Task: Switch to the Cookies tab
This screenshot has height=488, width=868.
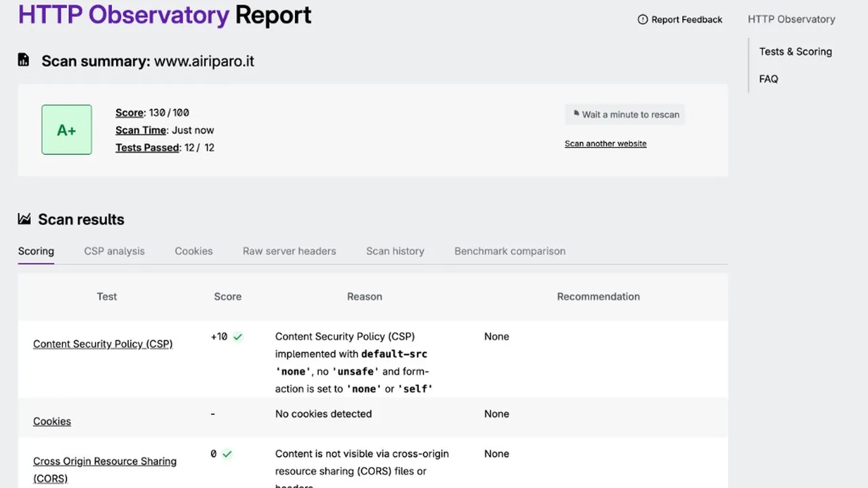Action: pos(193,251)
